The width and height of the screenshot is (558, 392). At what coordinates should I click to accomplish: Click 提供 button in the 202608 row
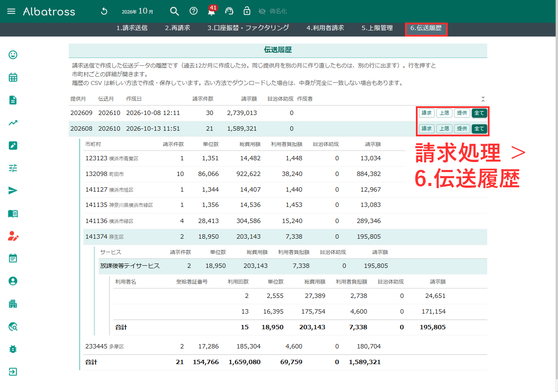[462, 129]
